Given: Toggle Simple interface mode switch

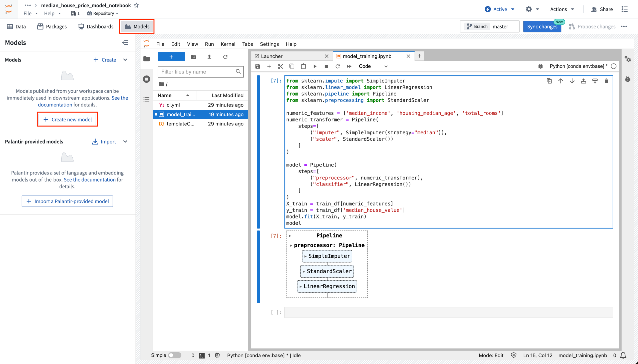Looking at the screenshot, I should [x=175, y=355].
